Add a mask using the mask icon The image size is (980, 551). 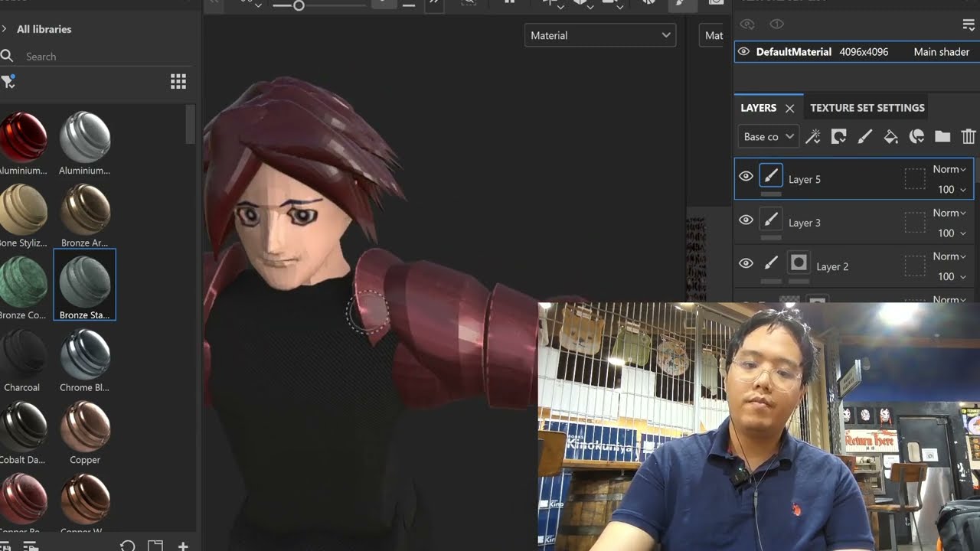click(839, 137)
